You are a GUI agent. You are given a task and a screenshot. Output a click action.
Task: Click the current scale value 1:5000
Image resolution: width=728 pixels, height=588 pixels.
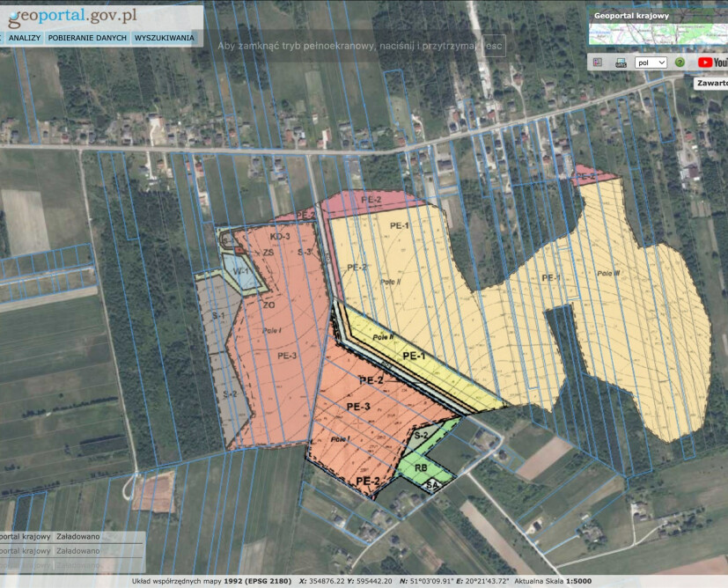577,581
